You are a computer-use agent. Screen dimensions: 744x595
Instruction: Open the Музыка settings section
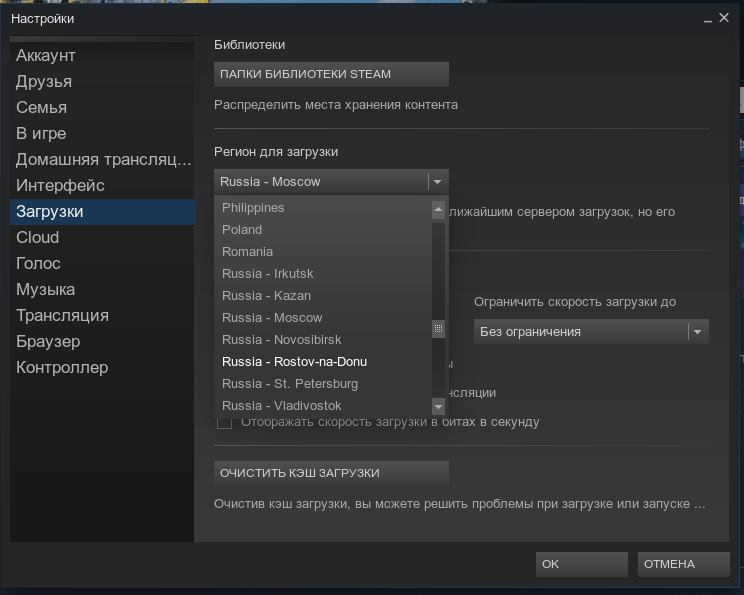(102, 290)
